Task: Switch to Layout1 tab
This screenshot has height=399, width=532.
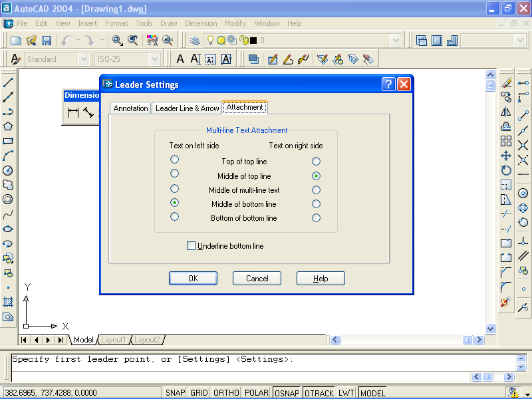Action: coord(113,340)
